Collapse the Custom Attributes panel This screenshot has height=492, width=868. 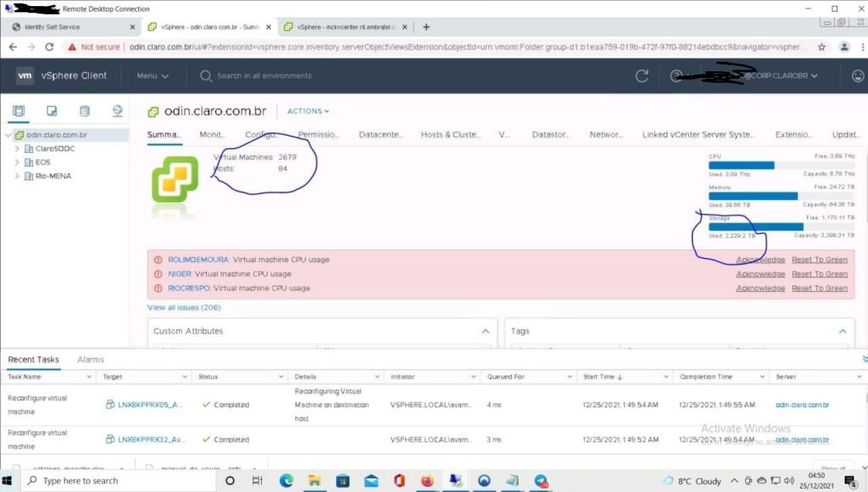pyautogui.click(x=486, y=332)
